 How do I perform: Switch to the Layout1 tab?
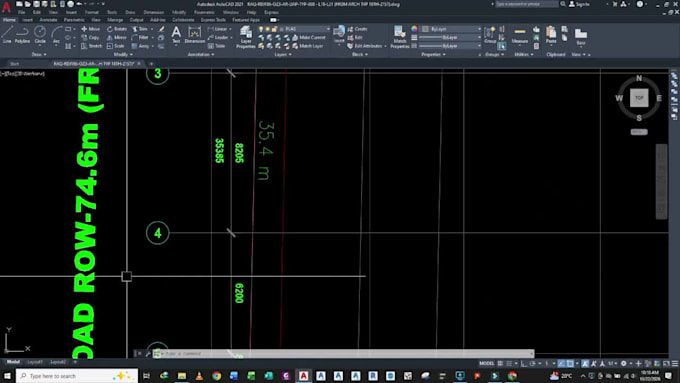tap(35, 362)
